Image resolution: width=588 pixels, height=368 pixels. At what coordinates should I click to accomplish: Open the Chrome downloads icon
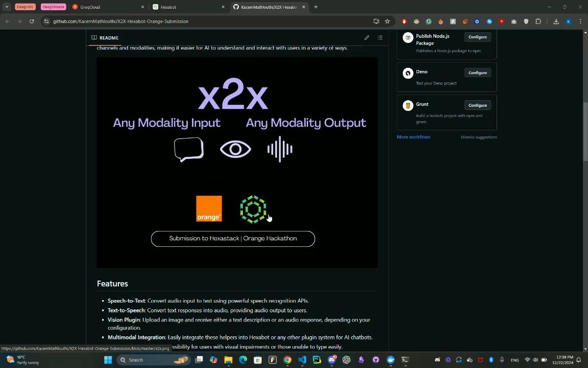click(x=556, y=21)
